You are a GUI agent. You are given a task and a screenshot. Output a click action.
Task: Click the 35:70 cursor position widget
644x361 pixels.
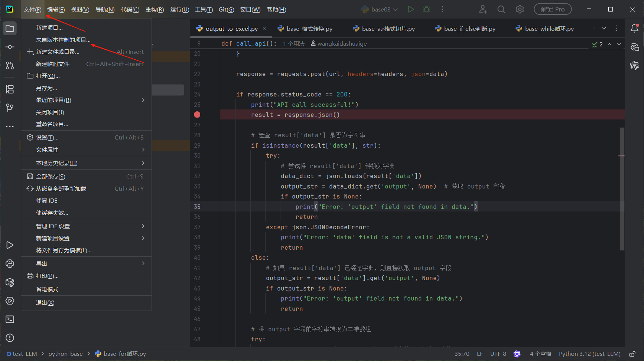click(462, 354)
